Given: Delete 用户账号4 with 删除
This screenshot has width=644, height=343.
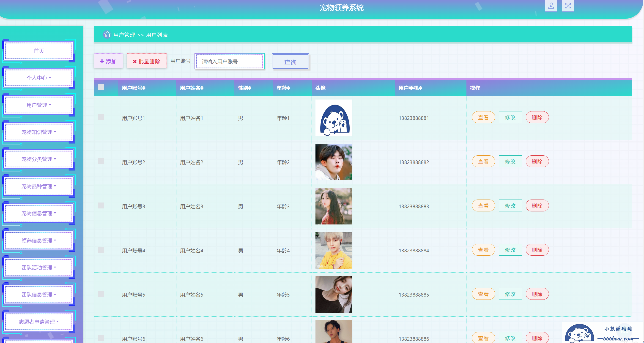Looking at the screenshot, I should (537, 250).
